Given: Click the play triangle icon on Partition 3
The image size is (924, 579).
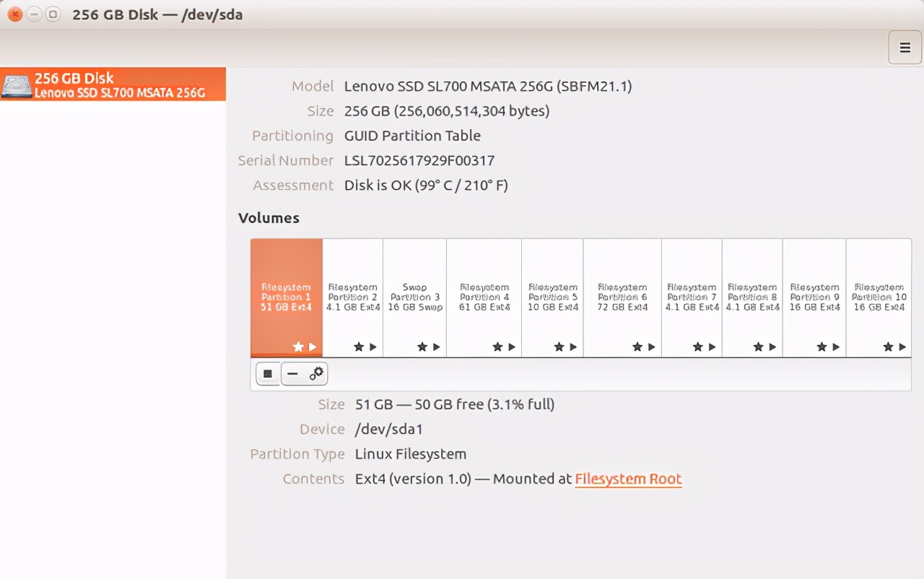Looking at the screenshot, I should pos(437,347).
